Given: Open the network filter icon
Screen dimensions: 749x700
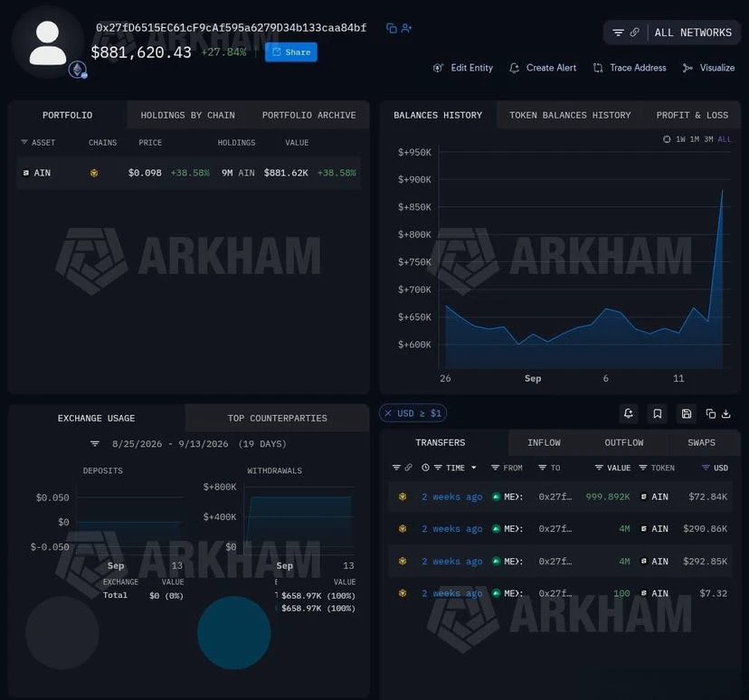Looking at the screenshot, I should (618, 33).
